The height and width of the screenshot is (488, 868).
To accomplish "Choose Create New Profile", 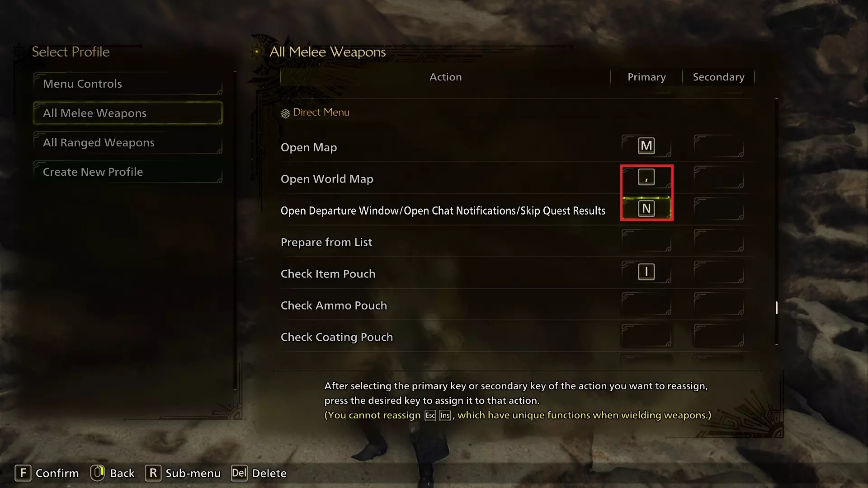I will pyautogui.click(x=128, y=172).
